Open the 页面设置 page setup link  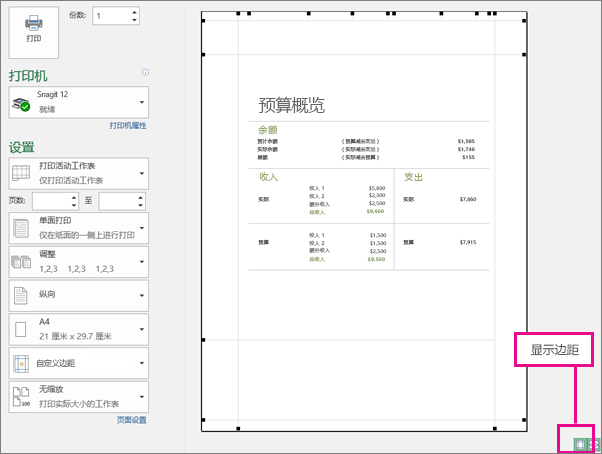(x=132, y=420)
